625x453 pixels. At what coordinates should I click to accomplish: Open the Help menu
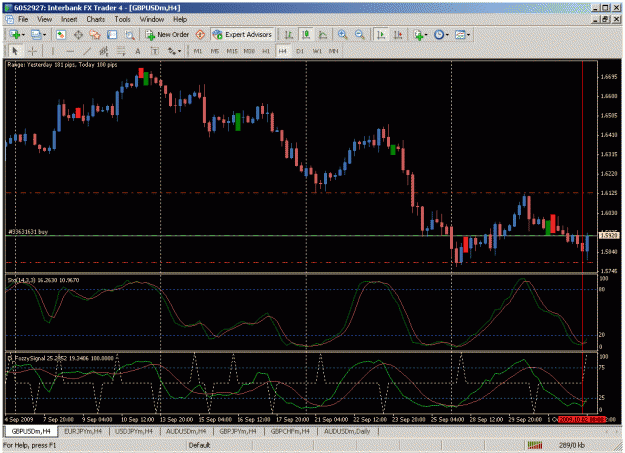coord(180,19)
